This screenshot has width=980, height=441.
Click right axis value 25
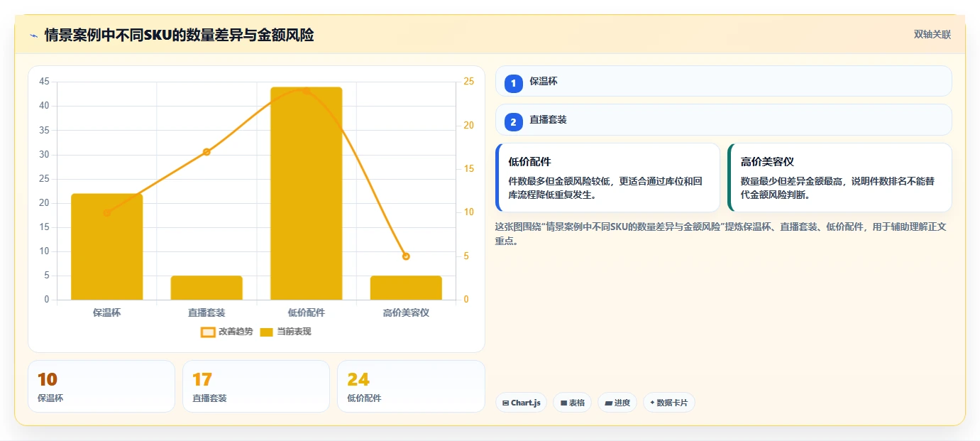(468, 82)
